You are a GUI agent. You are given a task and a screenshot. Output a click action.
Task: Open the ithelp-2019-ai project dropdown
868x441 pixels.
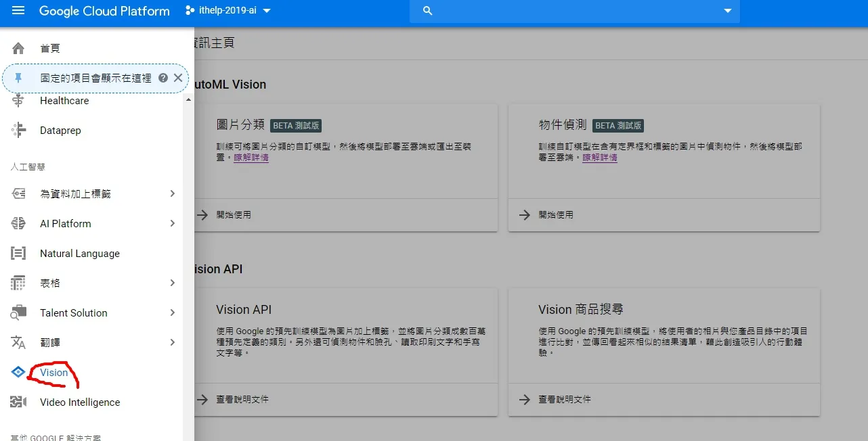tap(227, 11)
